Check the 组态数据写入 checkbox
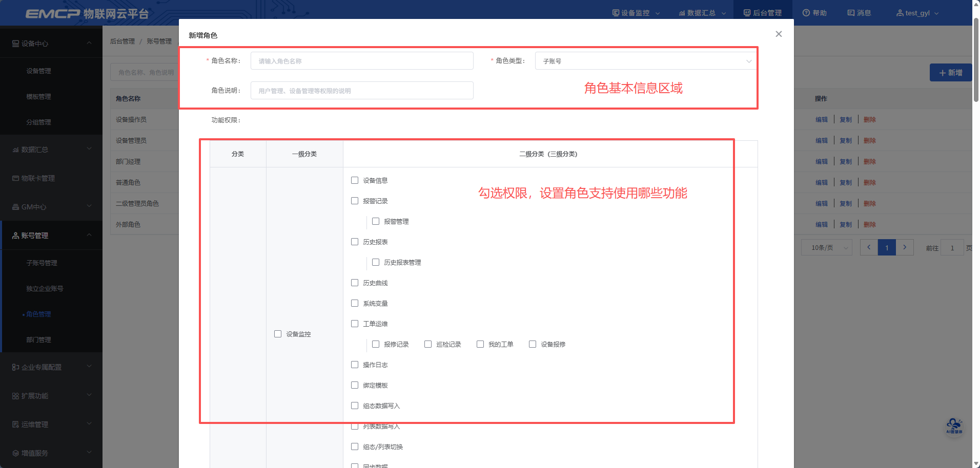Image resolution: width=980 pixels, height=468 pixels. pos(355,406)
